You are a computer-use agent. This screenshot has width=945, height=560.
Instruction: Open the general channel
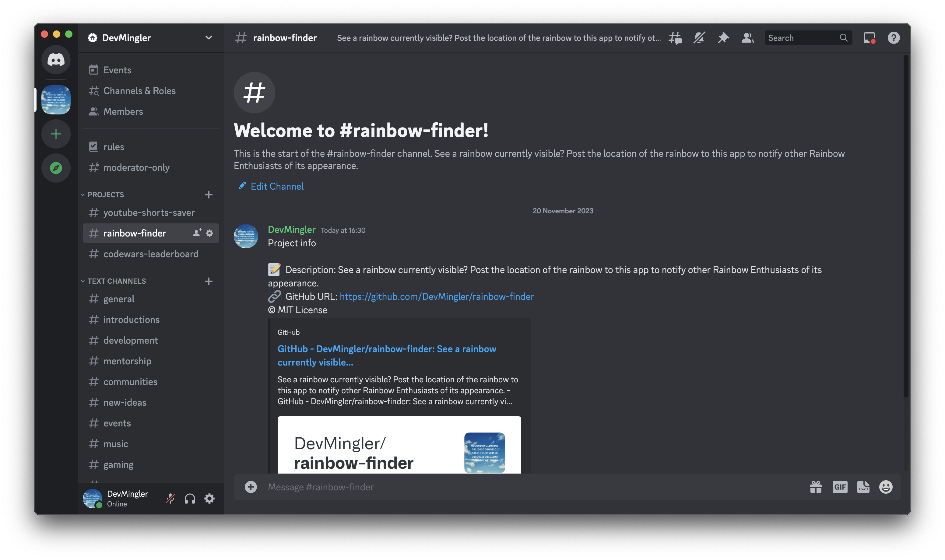coord(151,299)
